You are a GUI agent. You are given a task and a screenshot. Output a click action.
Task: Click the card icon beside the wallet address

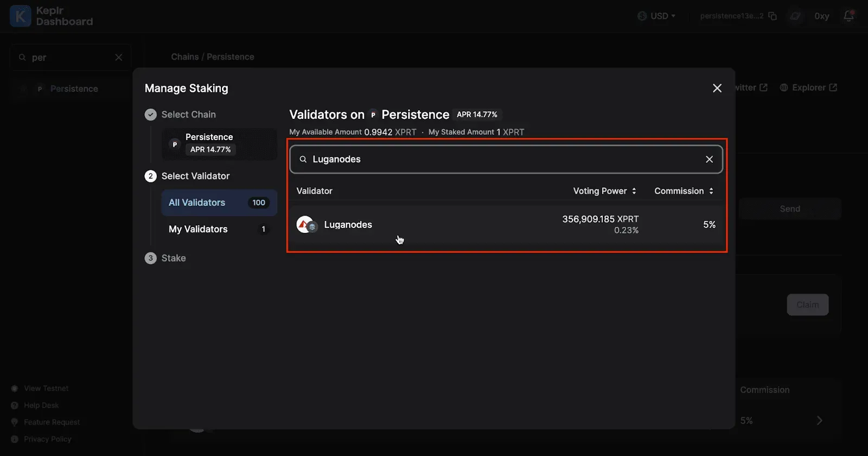click(x=795, y=16)
